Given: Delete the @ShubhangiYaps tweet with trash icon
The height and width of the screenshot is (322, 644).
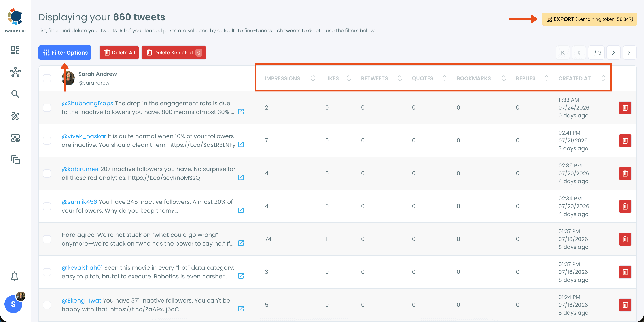Looking at the screenshot, I should click(x=625, y=108).
